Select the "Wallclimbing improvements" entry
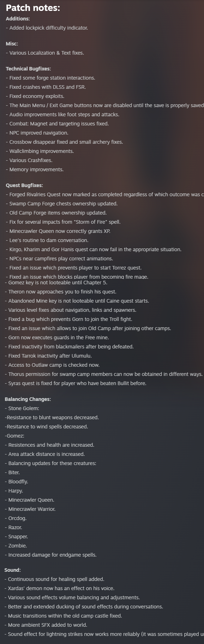The image size is (204, 644). point(40,151)
